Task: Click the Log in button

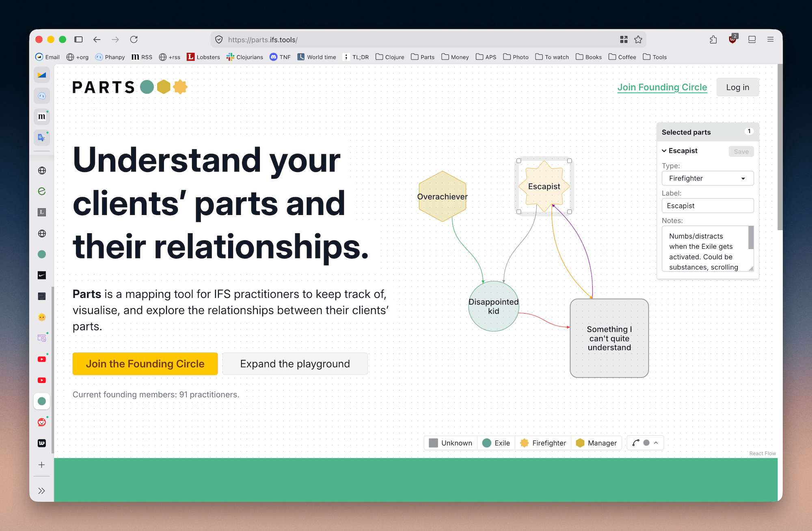Action: [738, 87]
